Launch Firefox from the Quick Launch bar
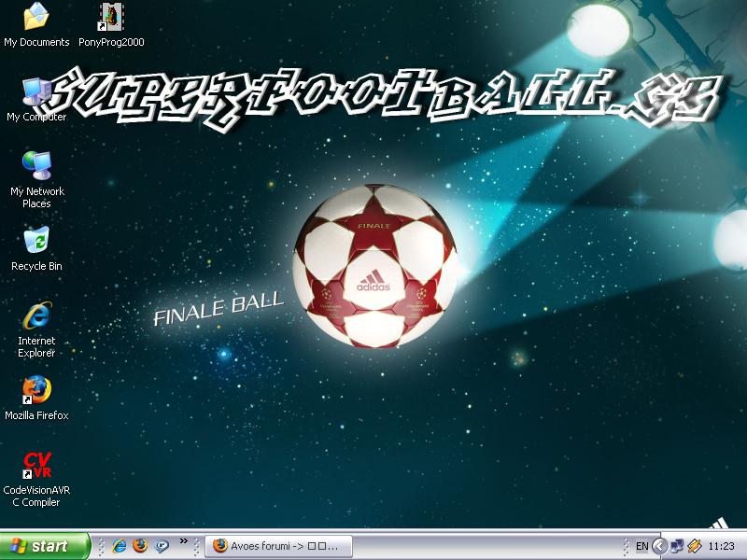The width and height of the screenshot is (747, 560). click(141, 546)
